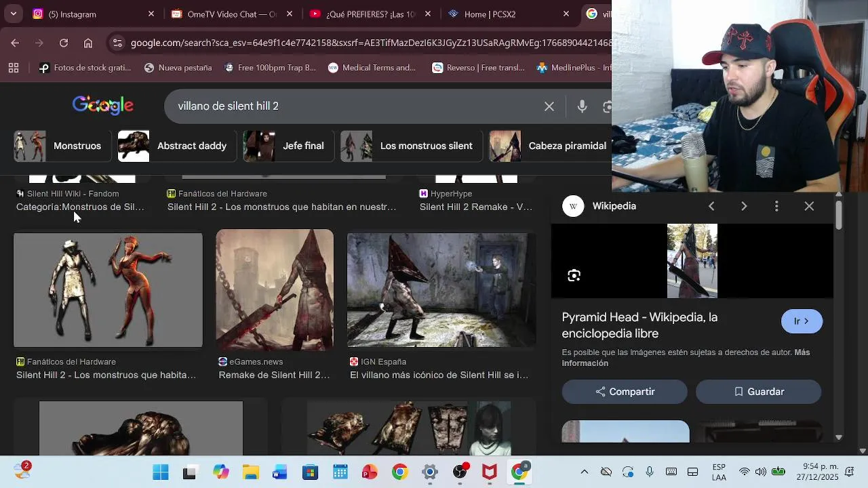Click Ir button to visit Wikipedia
Screen dimensions: 868x488
point(802,321)
